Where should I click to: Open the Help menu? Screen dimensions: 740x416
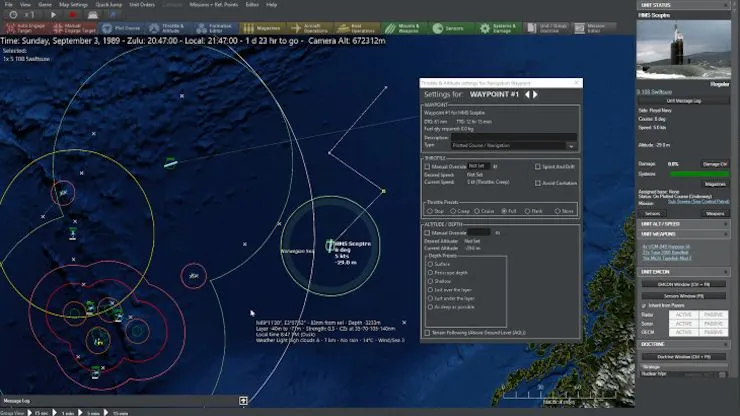click(x=271, y=5)
